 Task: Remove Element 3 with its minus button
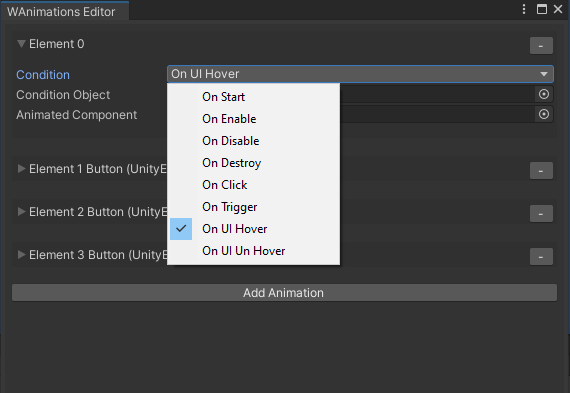pos(541,257)
